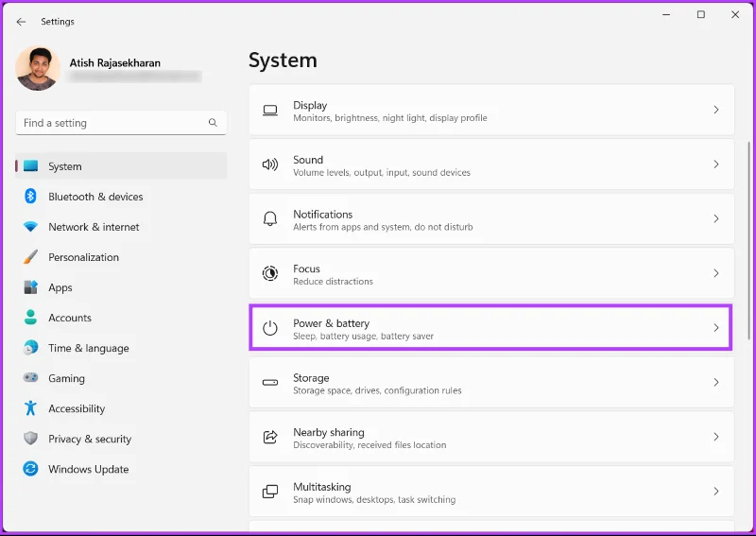Open the System category label
This screenshot has width=756, height=536.
(65, 166)
